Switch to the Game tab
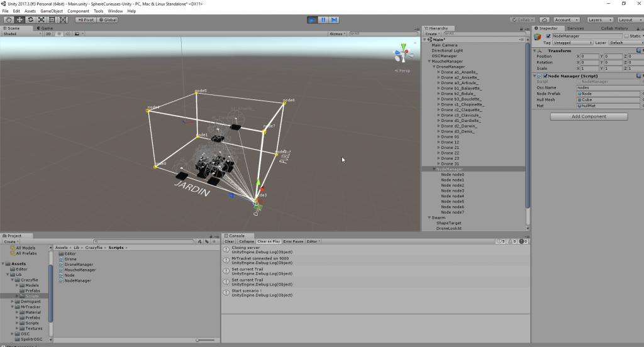Viewport: 644px width, 347px height. pos(45,28)
